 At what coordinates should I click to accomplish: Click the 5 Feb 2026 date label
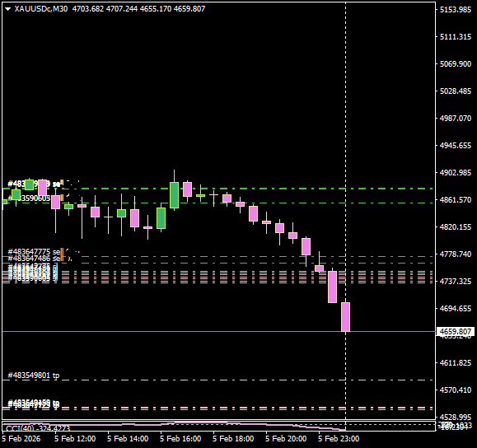click(21, 439)
